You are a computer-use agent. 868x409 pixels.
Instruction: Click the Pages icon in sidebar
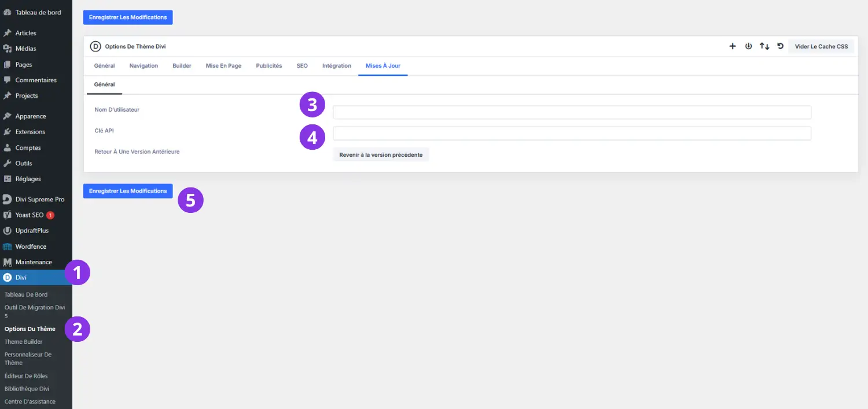pos(8,64)
